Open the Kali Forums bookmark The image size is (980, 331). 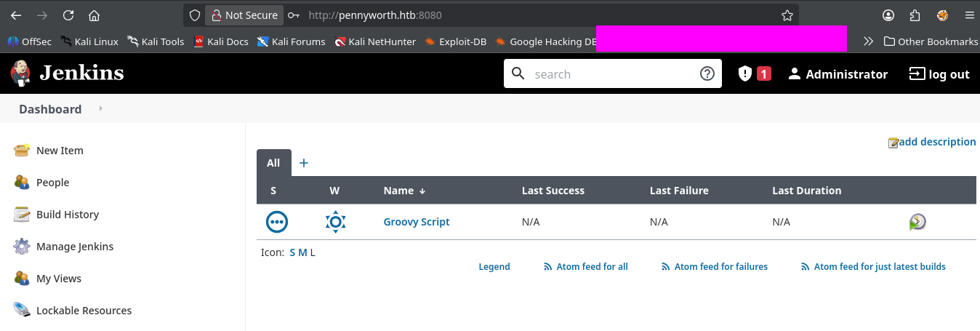click(x=291, y=41)
